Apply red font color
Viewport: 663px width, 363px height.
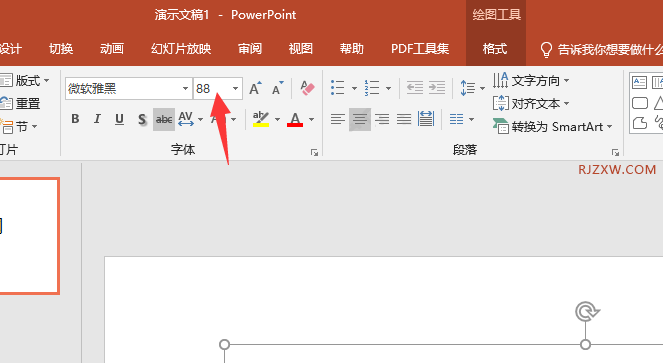click(x=295, y=119)
